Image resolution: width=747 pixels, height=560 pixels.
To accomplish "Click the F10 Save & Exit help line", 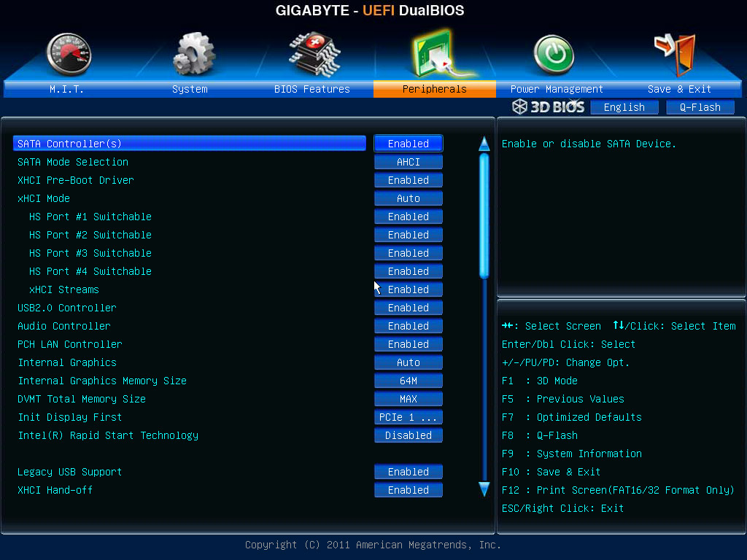I will 551,472.
